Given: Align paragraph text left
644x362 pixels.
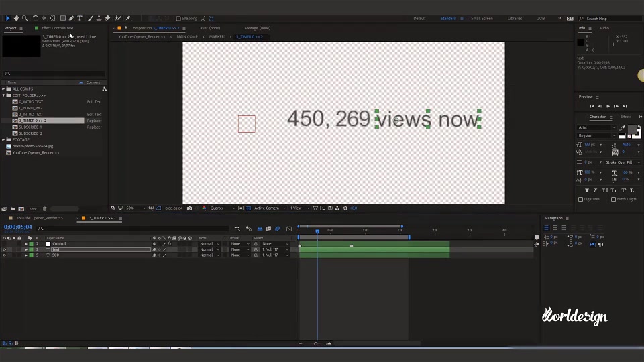Looking at the screenshot, I should [x=547, y=228].
